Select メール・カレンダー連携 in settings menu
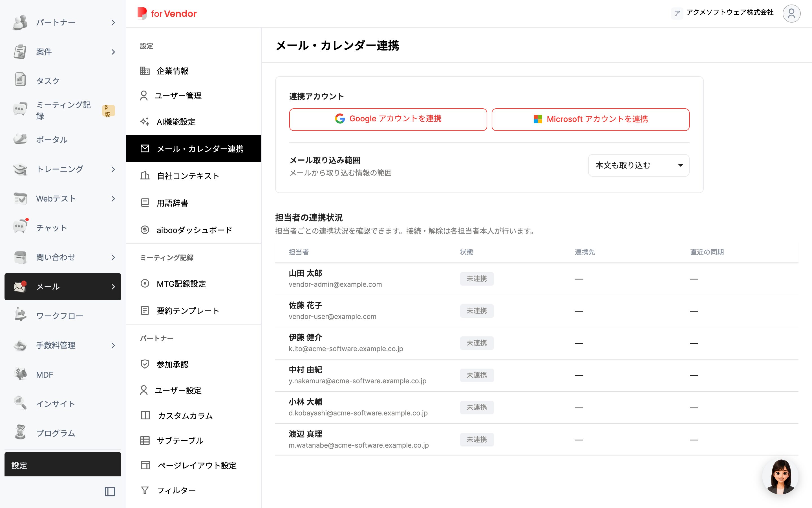The image size is (812, 508). [x=194, y=148]
